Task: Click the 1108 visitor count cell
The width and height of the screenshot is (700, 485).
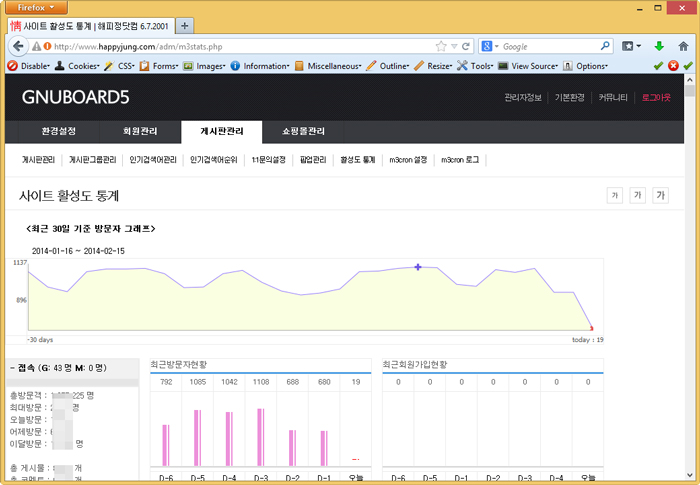Action: click(x=261, y=382)
